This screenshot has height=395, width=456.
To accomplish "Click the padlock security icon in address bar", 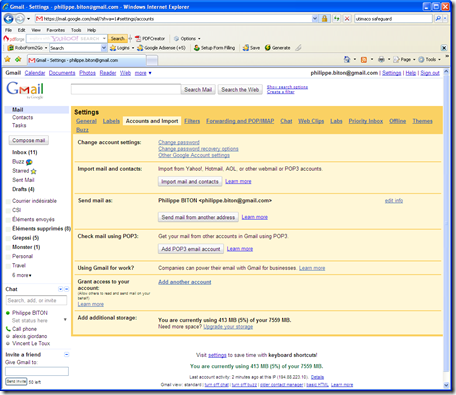I will pyautogui.click(x=324, y=19).
